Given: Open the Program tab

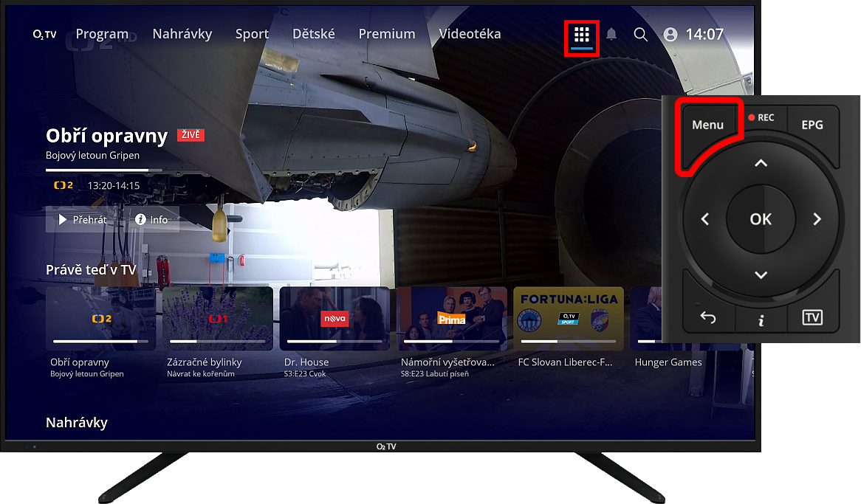Looking at the screenshot, I should coord(102,34).
